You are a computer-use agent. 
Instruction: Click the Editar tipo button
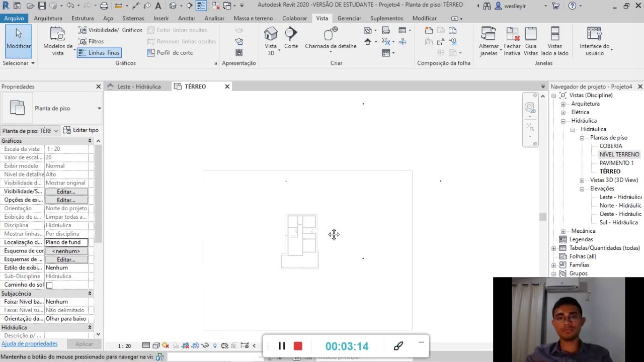[x=81, y=130]
